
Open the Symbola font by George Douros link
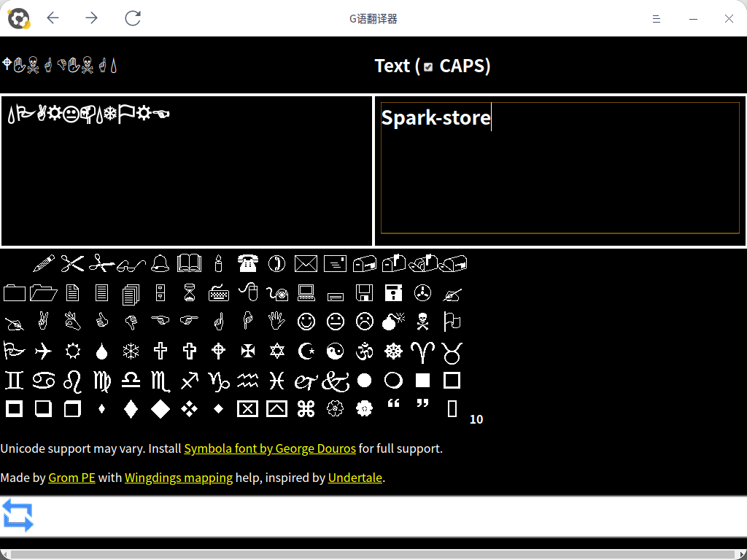[x=270, y=448]
